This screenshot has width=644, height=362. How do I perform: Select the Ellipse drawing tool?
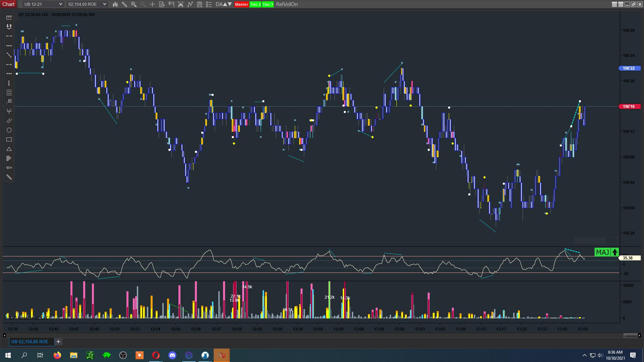tap(9, 130)
